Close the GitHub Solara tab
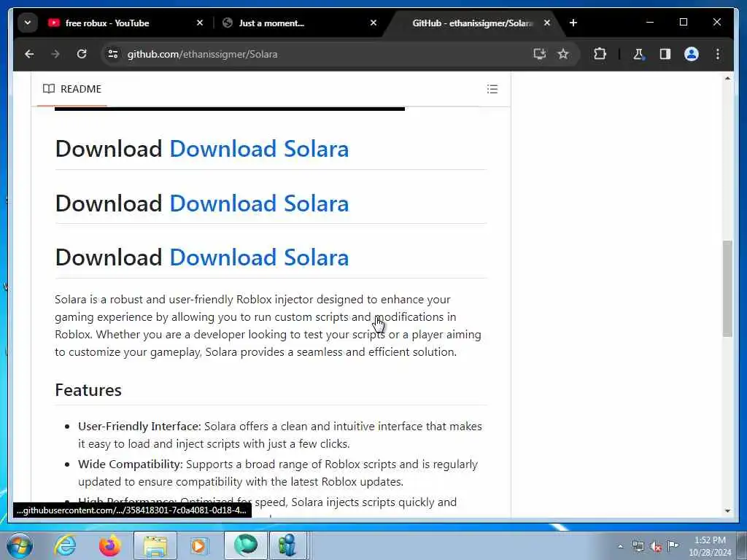This screenshot has height=560, width=747. [x=547, y=23]
